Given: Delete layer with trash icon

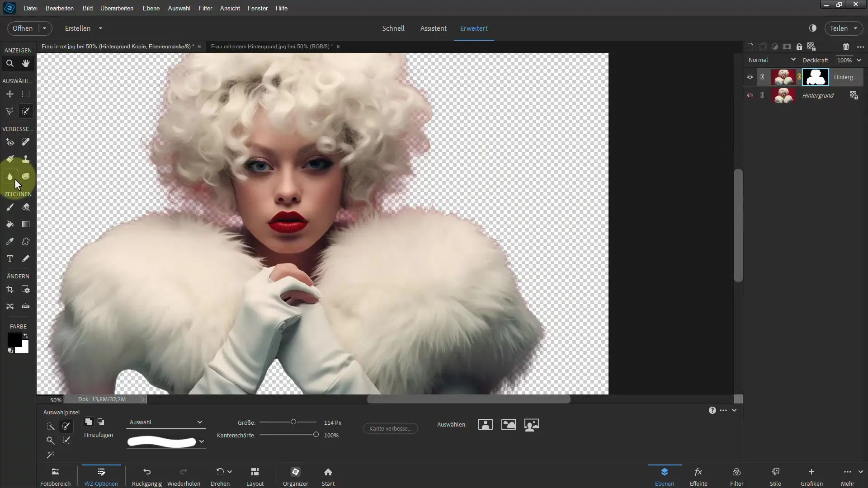Looking at the screenshot, I should pyautogui.click(x=846, y=47).
